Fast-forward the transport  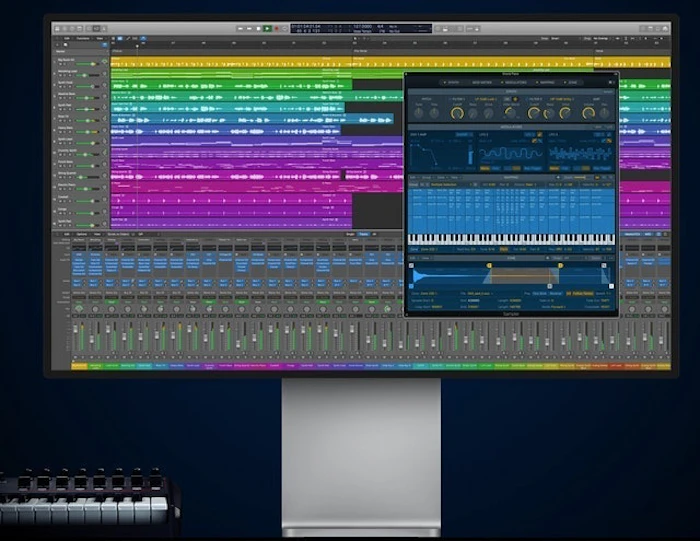(x=250, y=29)
